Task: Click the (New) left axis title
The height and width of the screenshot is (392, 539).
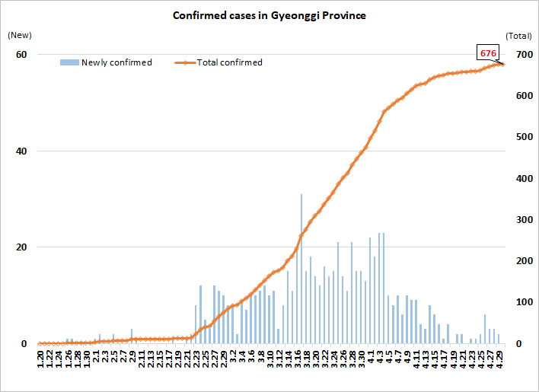Action: [20, 35]
